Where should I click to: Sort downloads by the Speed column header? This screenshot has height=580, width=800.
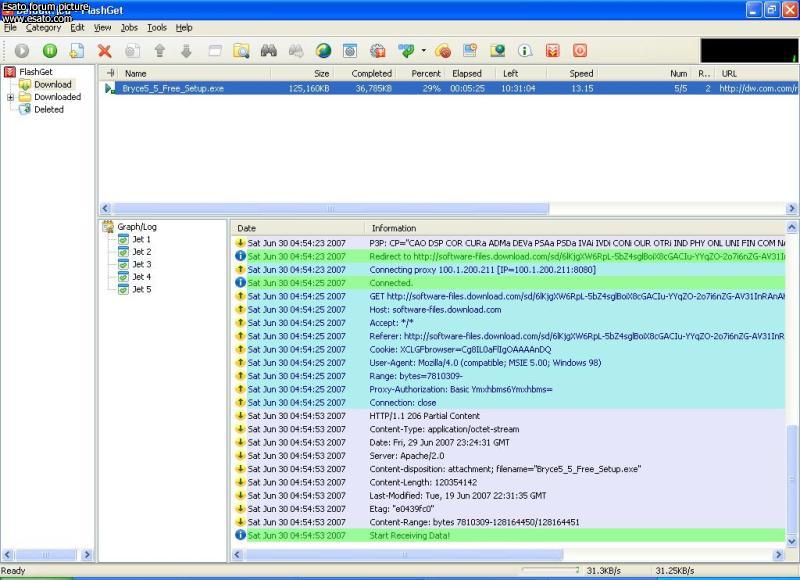tap(572, 73)
